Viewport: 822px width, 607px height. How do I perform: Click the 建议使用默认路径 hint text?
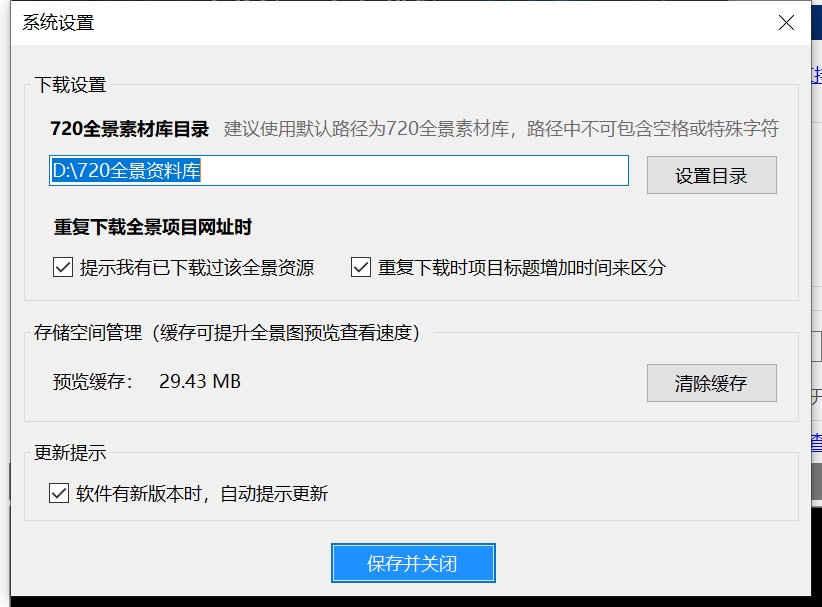click(501, 128)
